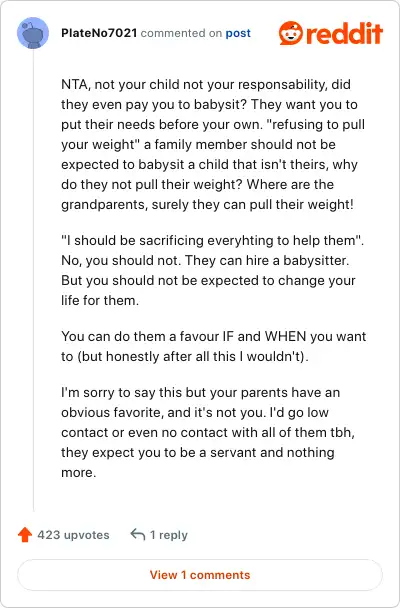Click the 'favour IF and WHEN' paragraph
This screenshot has height=608, width=400.
click(214, 346)
